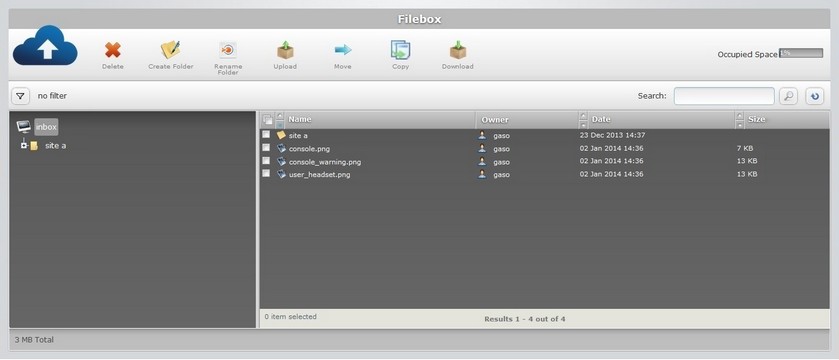The width and height of the screenshot is (839, 360).
Task: Sort Date column ascending with up arrow
Action: (583, 116)
